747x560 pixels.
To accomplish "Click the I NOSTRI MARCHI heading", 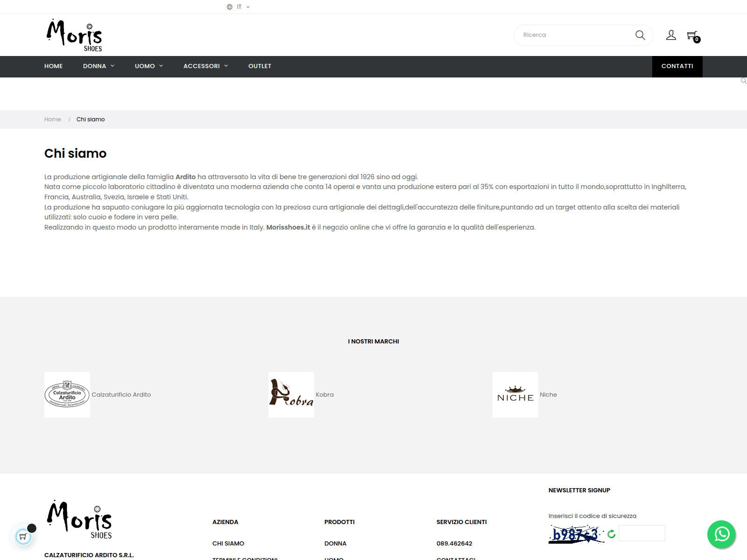I will [373, 342].
